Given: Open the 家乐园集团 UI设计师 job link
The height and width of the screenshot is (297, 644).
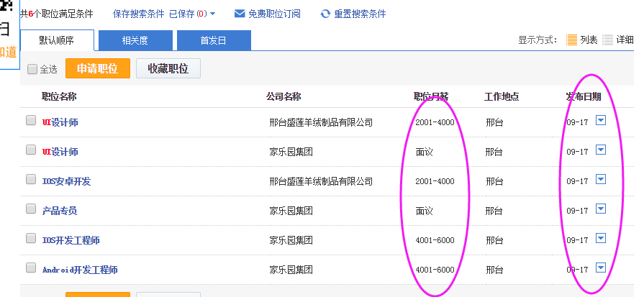Looking at the screenshot, I should pos(60,152).
